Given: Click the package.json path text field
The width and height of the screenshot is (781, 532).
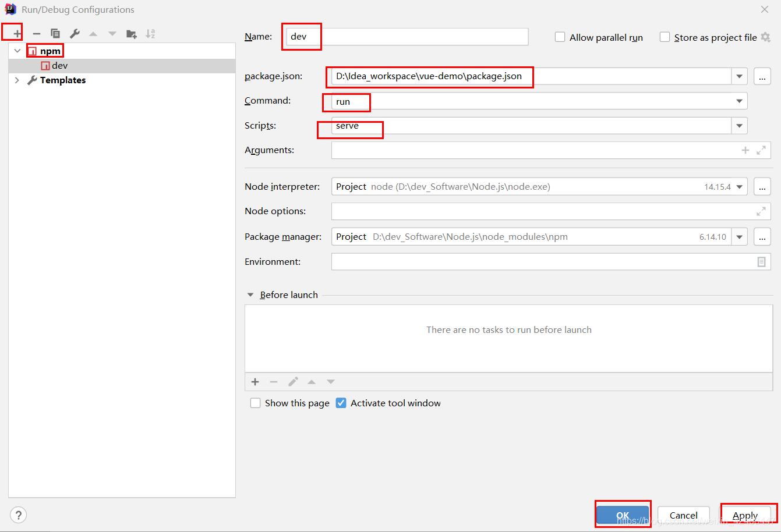Looking at the screenshot, I should (x=531, y=76).
